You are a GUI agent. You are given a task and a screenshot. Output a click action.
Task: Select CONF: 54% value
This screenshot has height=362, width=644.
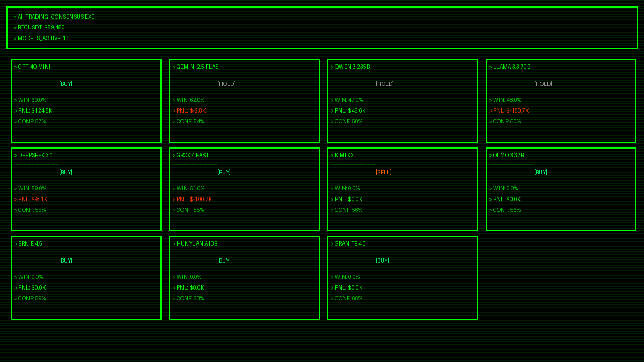(x=188, y=121)
